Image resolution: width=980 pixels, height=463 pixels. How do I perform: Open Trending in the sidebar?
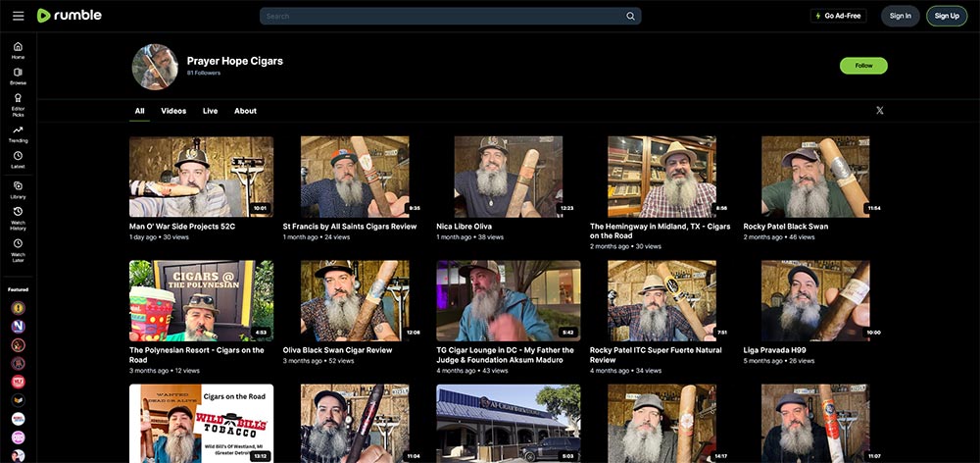pyautogui.click(x=18, y=133)
